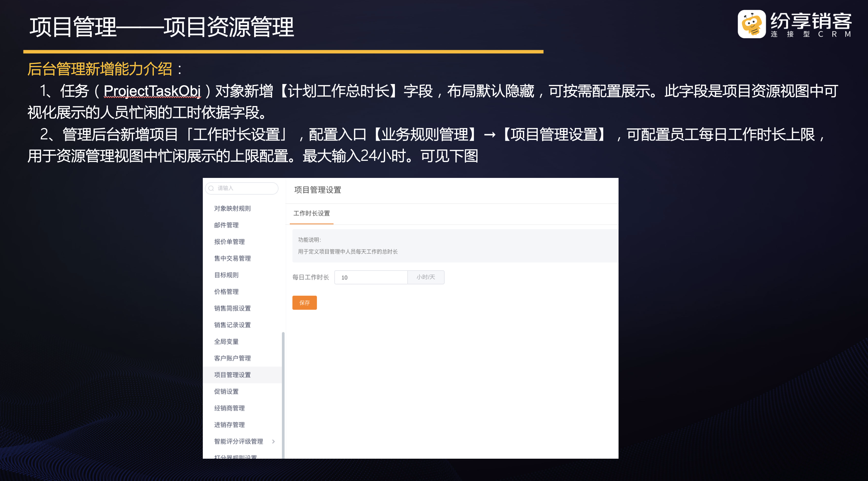Click the 纷享销客 bee logo icon

click(752, 24)
